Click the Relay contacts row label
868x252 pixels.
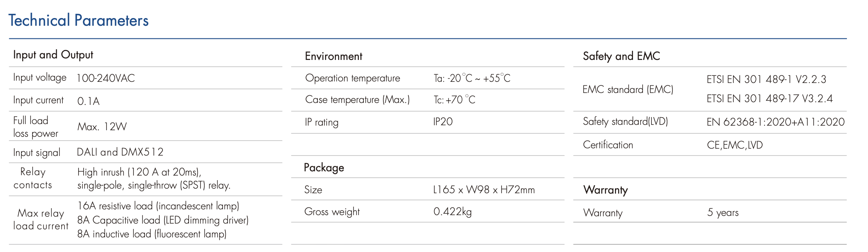click(33, 178)
